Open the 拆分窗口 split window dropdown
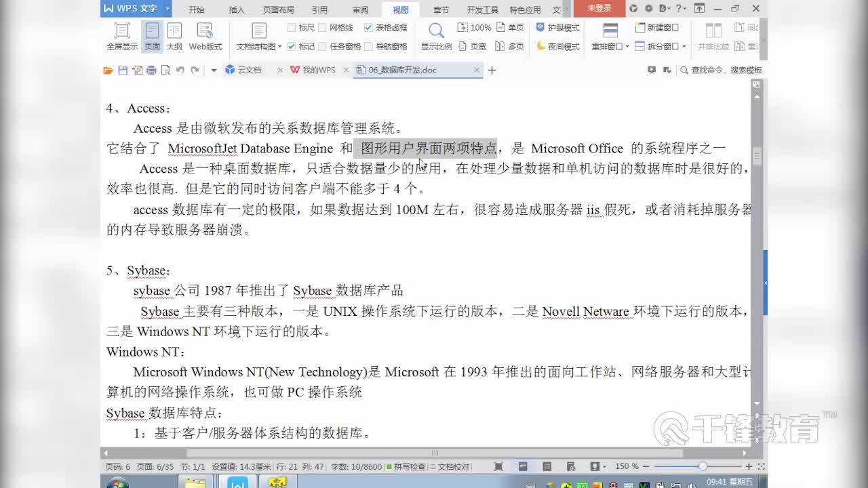 point(684,45)
